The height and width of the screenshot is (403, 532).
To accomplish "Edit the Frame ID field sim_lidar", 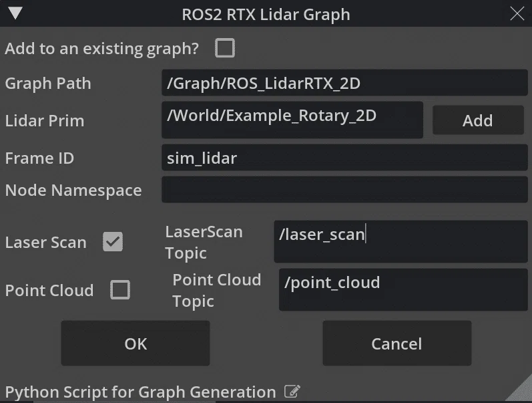I will pos(344,158).
